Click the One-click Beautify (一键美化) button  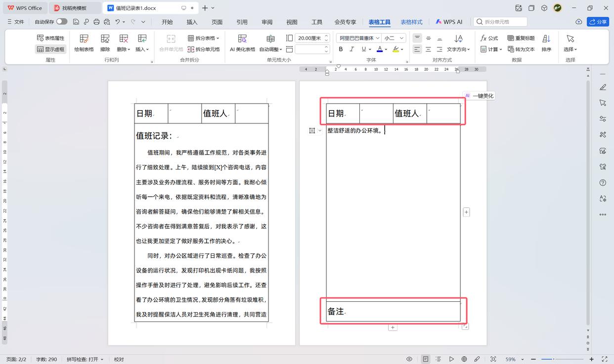[479, 96]
